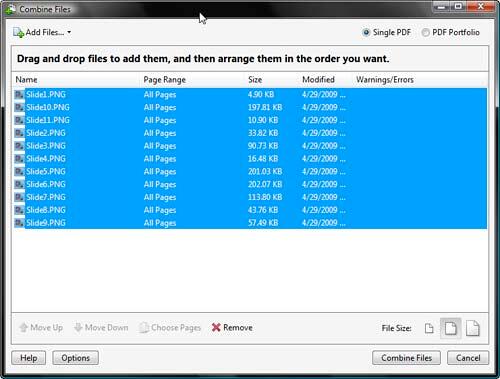Click All Pages in the Slide3.PNG row

pos(160,146)
